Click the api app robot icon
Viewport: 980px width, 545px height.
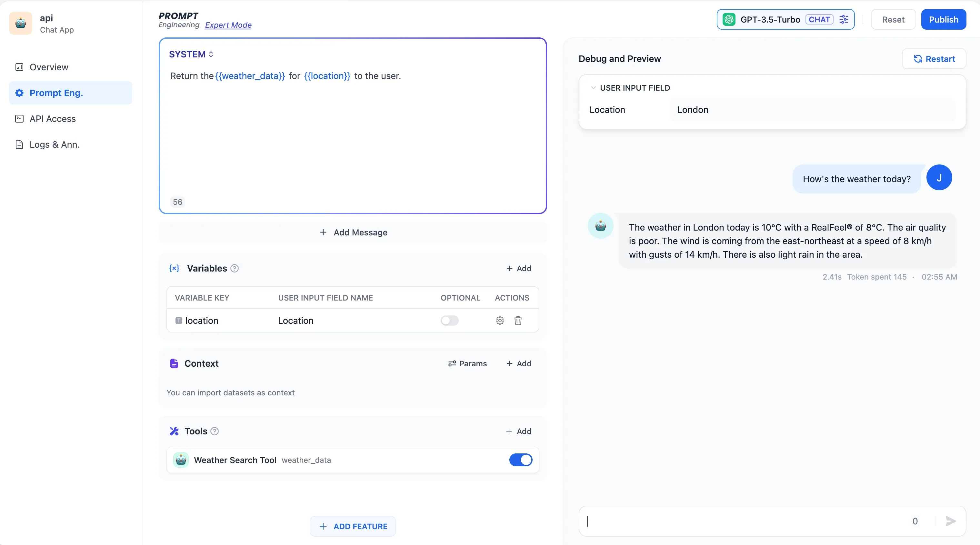point(21,23)
